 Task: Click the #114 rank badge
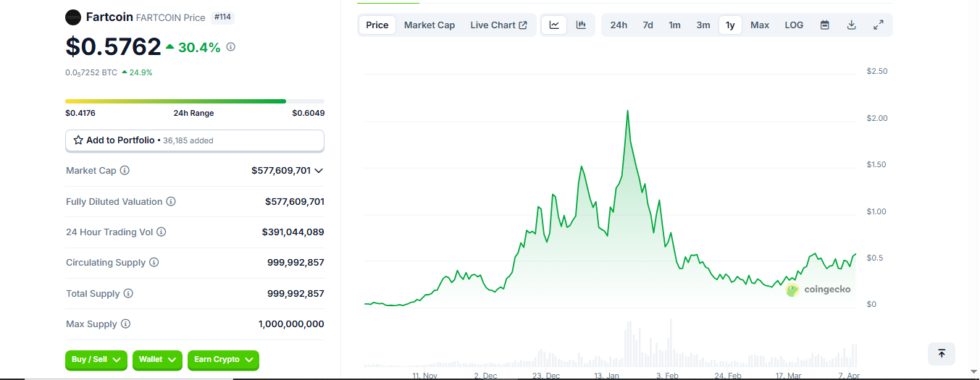click(223, 17)
